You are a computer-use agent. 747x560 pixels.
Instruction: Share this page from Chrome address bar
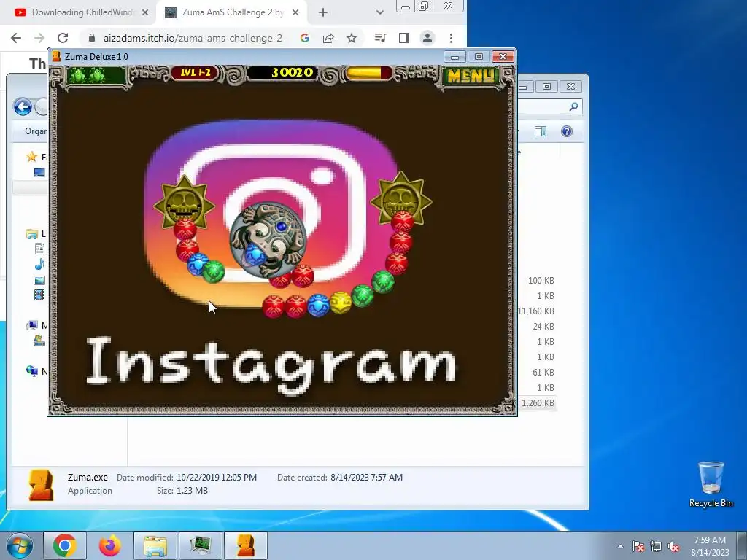pos(328,38)
